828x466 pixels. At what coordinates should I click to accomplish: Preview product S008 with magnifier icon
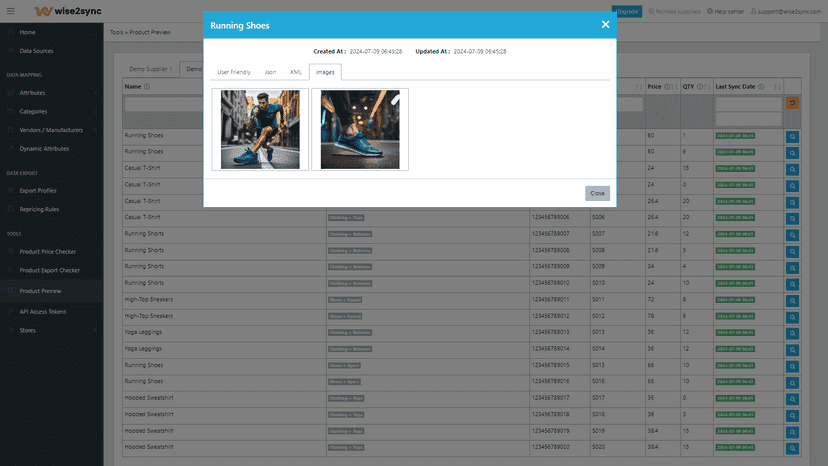(x=792, y=251)
